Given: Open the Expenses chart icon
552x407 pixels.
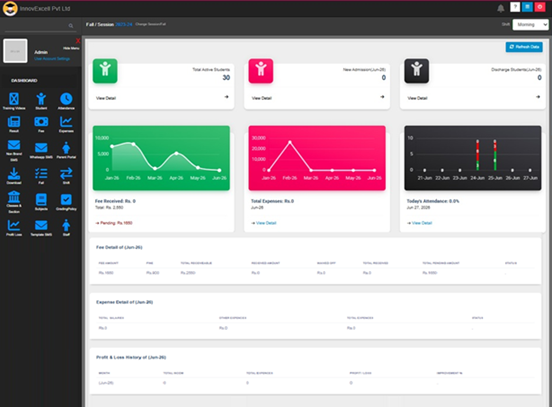Looking at the screenshot, I should pyautogui.click(x=66, y=122).
